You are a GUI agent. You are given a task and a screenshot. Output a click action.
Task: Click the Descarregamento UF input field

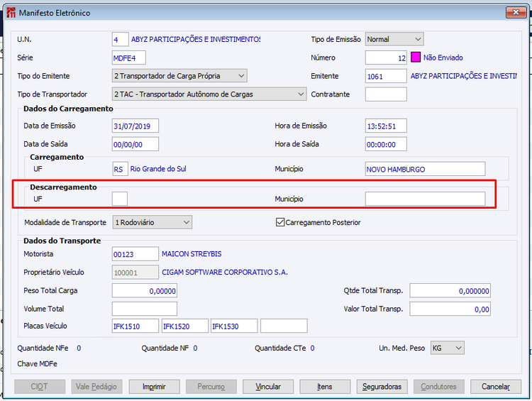click(x=120, y=199)
